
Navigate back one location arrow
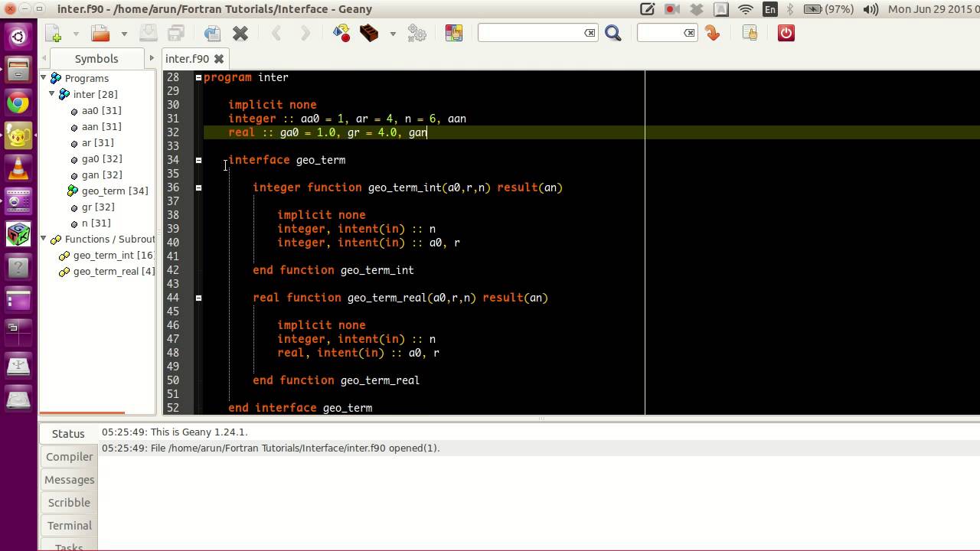[276, 33]
